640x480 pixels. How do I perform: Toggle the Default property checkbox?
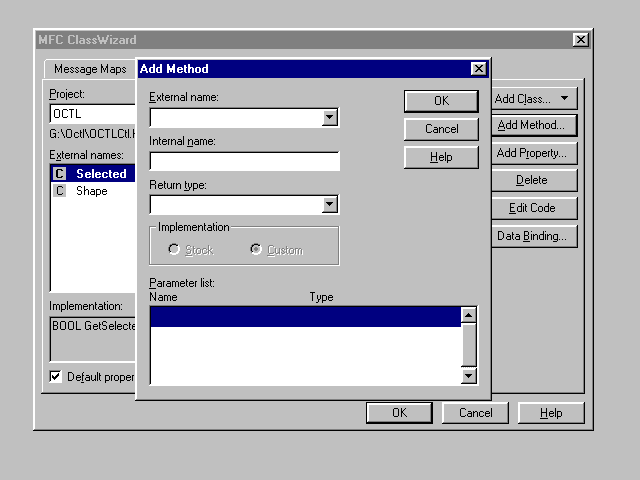coord(55,377)
